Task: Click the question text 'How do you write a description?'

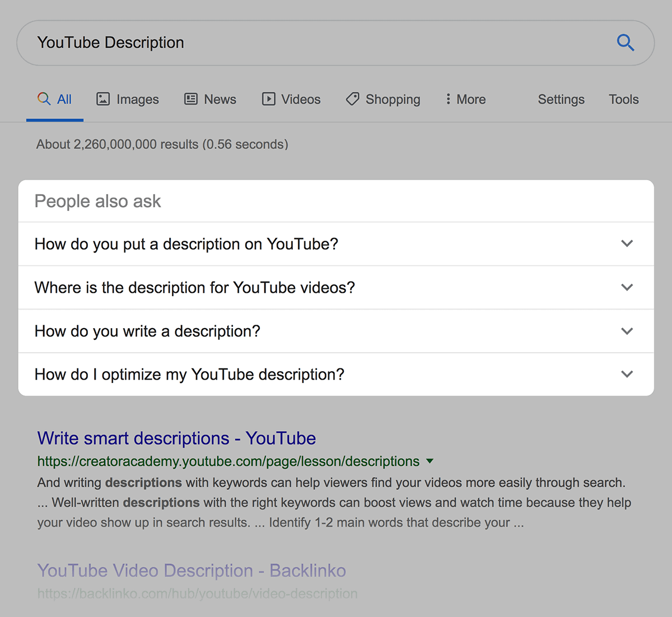Action: click(x=147, y=331)
